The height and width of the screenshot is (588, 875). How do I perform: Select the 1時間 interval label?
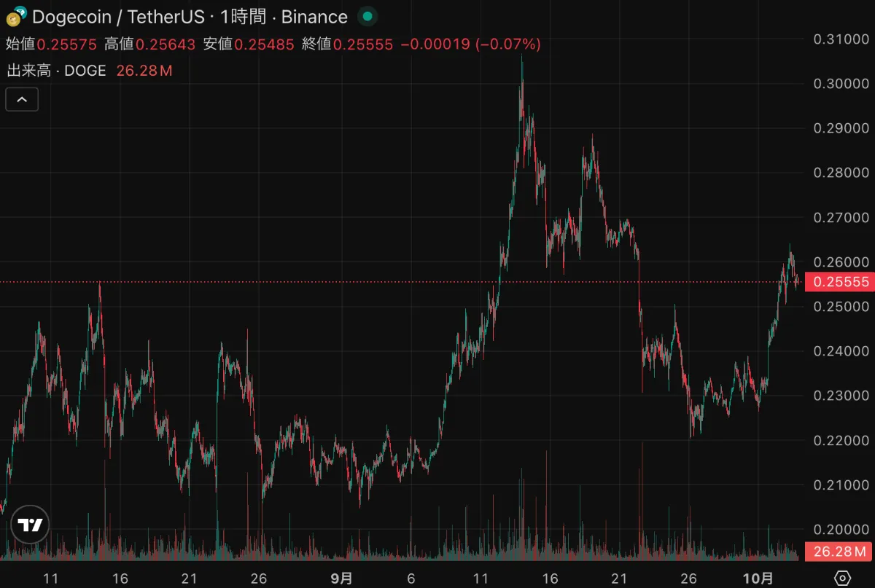(242, 16)
